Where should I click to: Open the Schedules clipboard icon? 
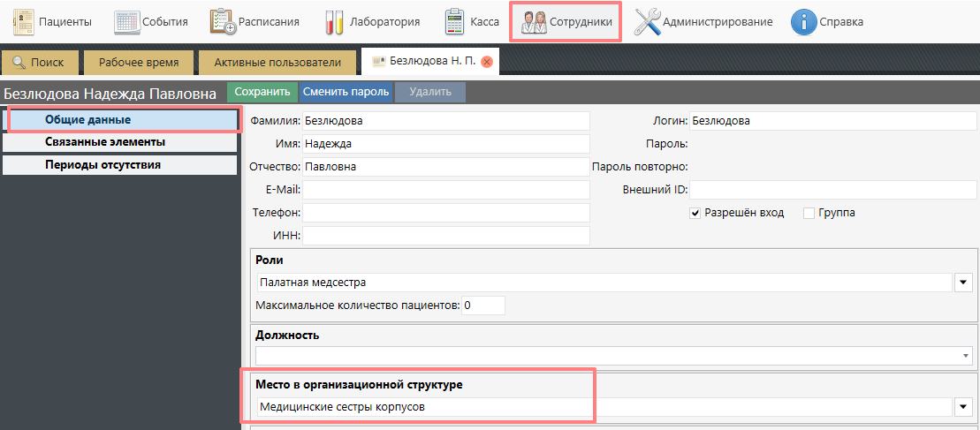tap(223, 22)
